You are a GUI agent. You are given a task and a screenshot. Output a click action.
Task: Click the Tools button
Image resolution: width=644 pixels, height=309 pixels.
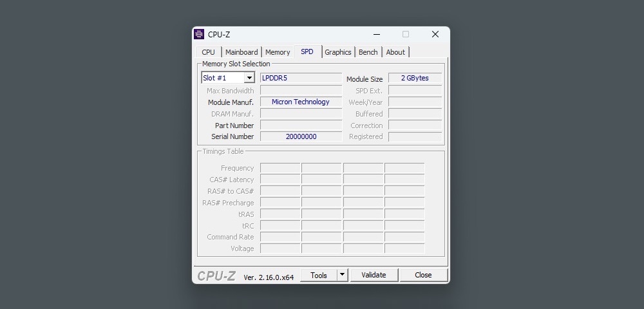tap(319, 275)
